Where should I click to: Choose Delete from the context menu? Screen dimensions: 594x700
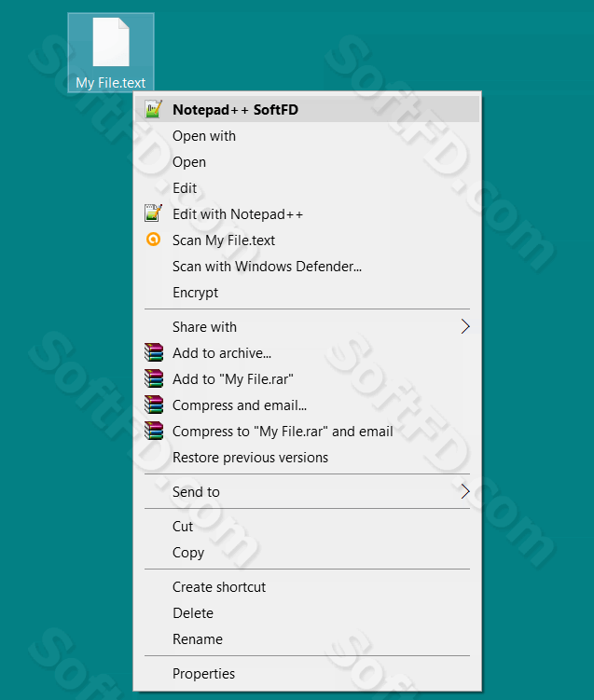(308, 612)
